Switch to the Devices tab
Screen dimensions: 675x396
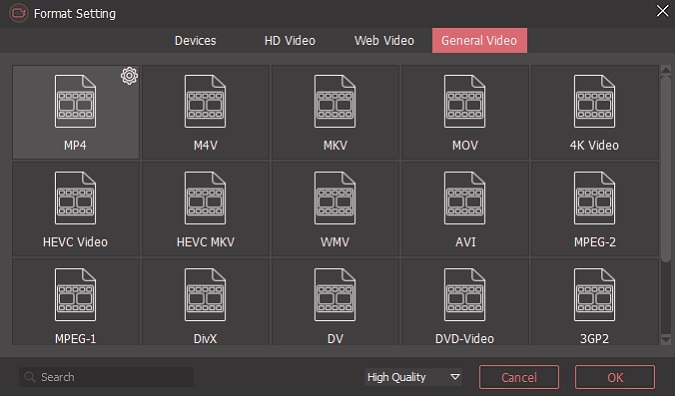[x=195, y=40]
